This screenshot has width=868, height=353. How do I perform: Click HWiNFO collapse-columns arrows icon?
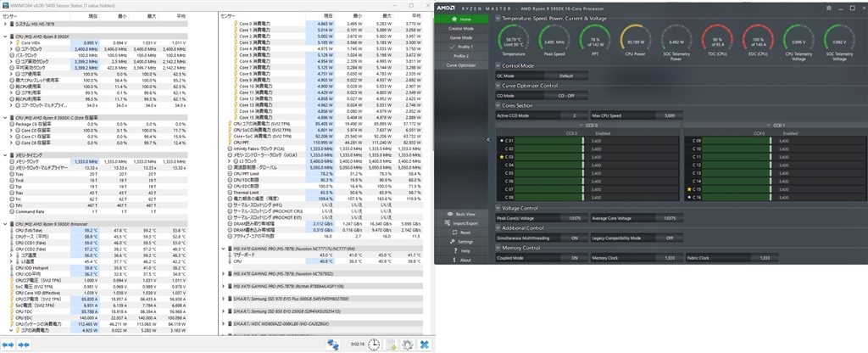click(x=23, y=345)
